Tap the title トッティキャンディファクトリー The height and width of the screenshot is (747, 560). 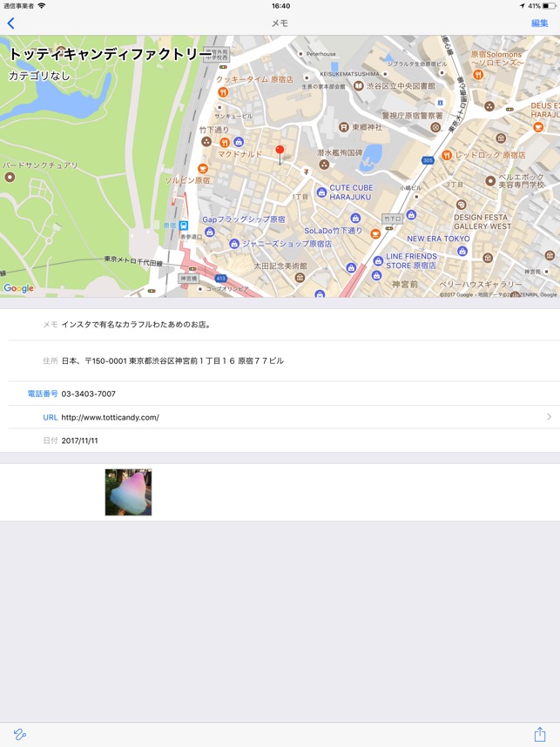tap(110, 54)
